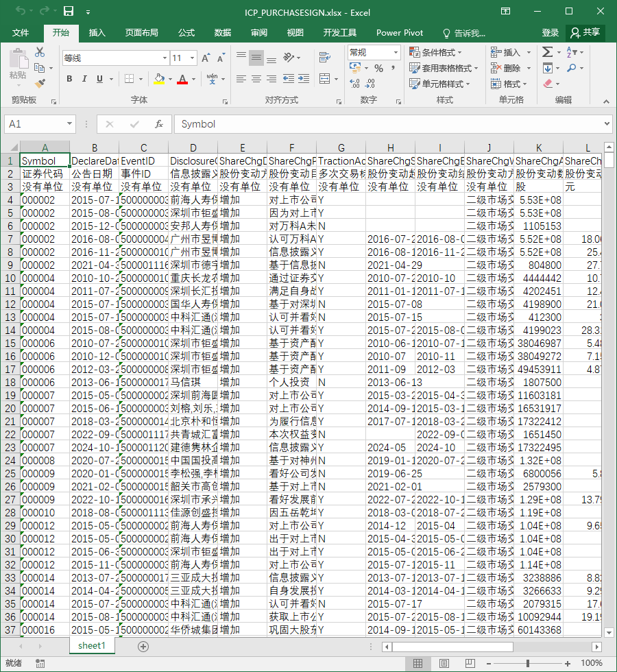Expand the number format 常规 dropdown

pyautogui.click(x=396, y=53)
